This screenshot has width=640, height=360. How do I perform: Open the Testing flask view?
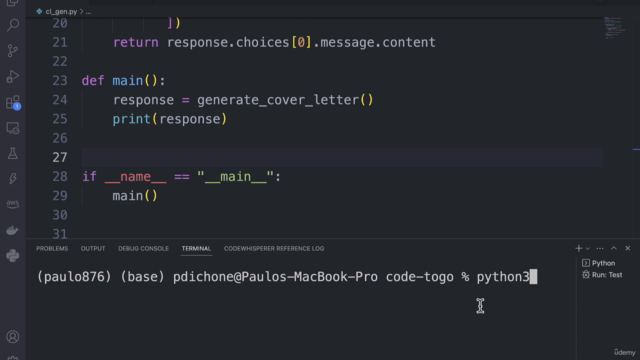(13, 153)
